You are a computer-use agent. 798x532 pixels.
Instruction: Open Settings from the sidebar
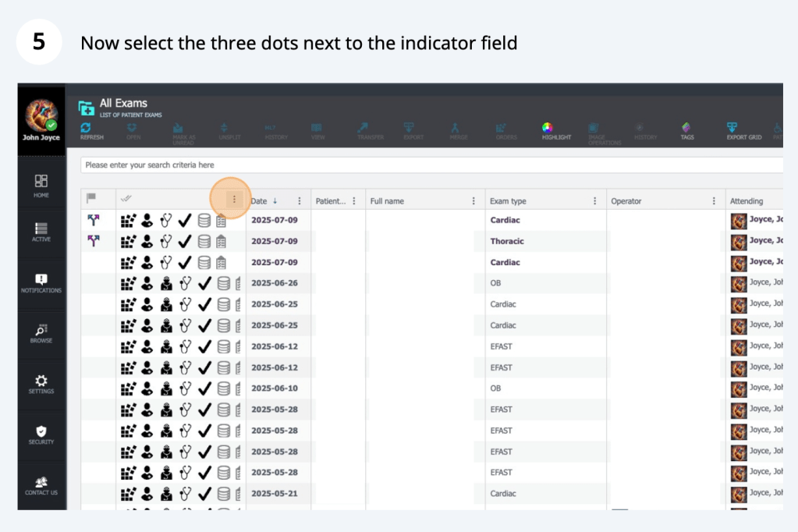[41, 384]
